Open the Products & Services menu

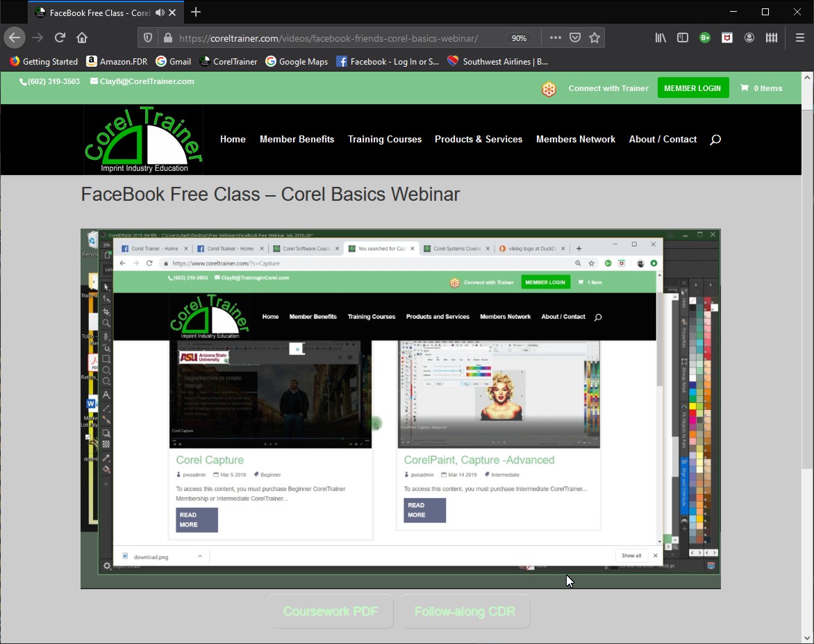tap(479, 139)
